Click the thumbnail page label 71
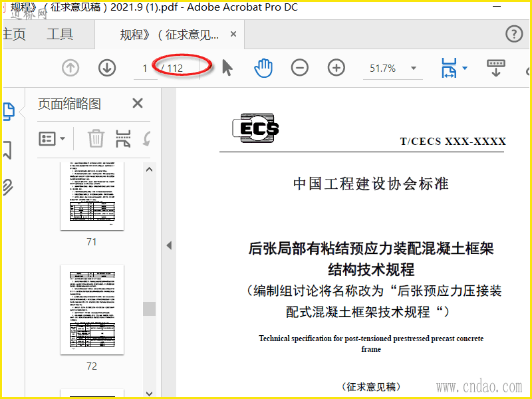The width and height of the screenshot is (532, 399). (92, 241)
